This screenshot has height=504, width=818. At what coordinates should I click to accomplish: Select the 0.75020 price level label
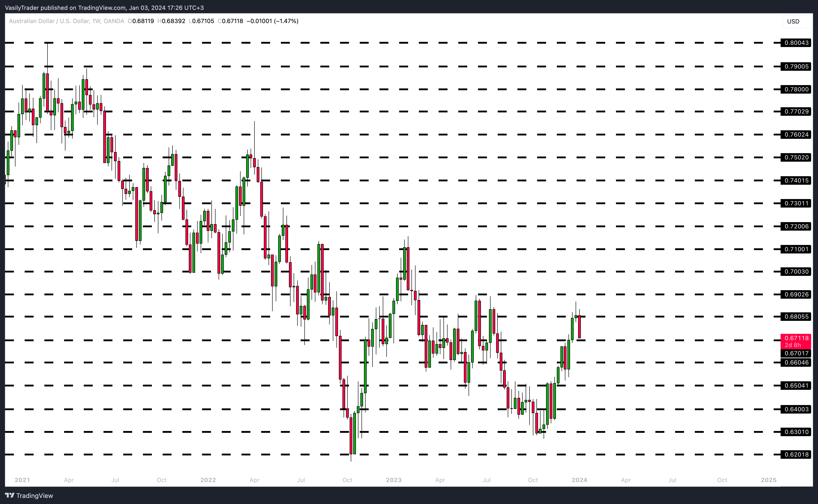796,157
